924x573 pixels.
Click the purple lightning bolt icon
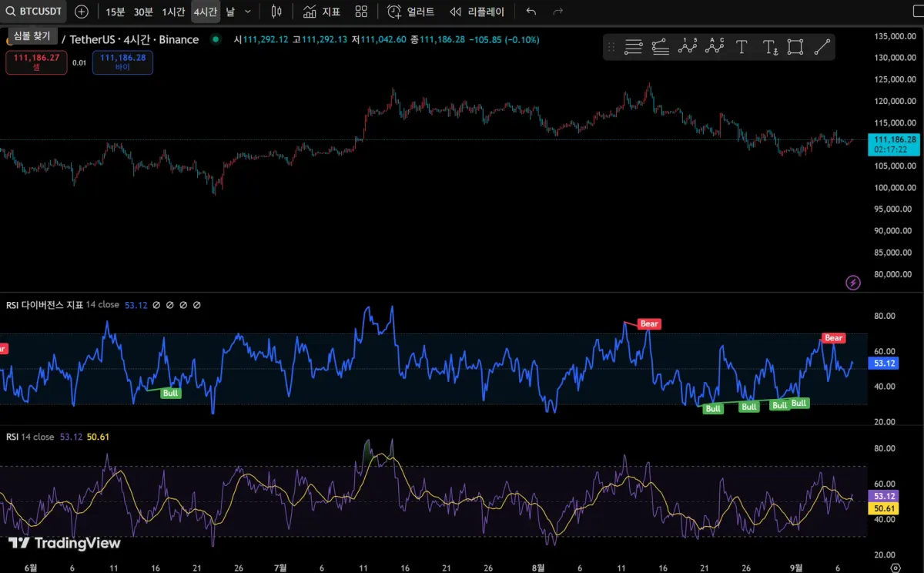[x=853, y=283]
